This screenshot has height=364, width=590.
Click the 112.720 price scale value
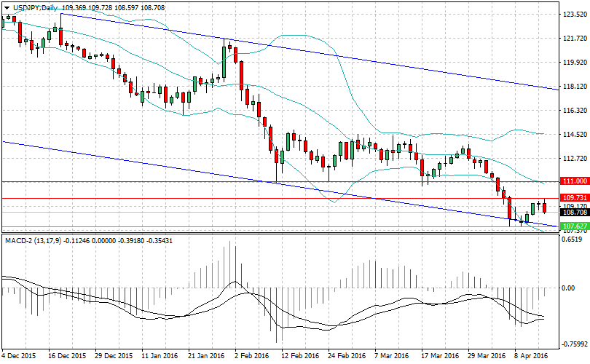coord(575,158)
